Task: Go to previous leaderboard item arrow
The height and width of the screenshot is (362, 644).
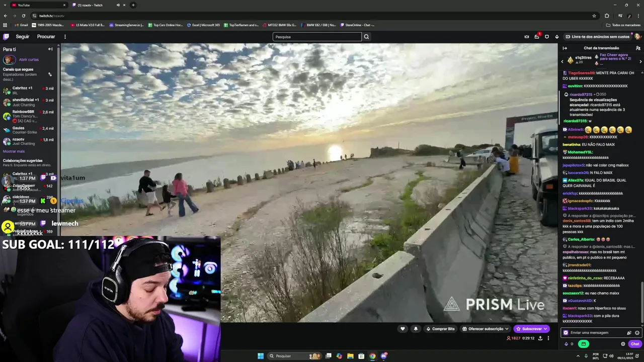Action: tap(562, 61)
